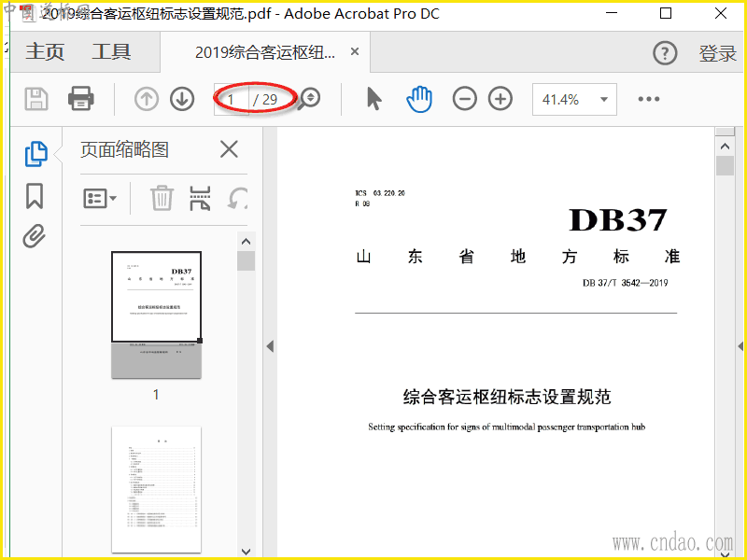Print the document with the printer icon
Screen dimensions: 747x560
pyautogui.click(x=81, y=99)
